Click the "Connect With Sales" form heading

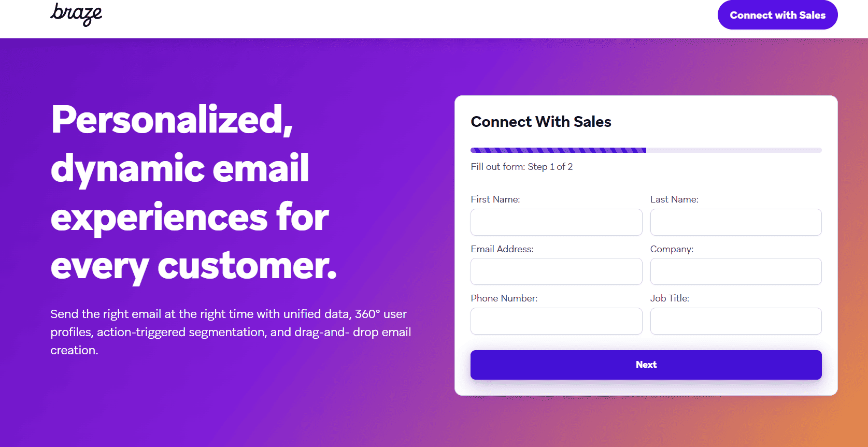540,122
